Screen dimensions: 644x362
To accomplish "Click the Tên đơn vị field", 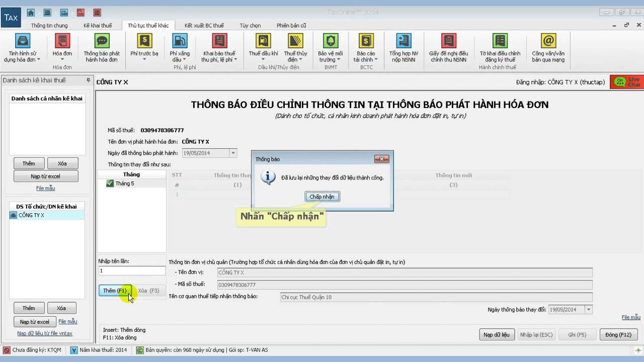I will [405, 273].
